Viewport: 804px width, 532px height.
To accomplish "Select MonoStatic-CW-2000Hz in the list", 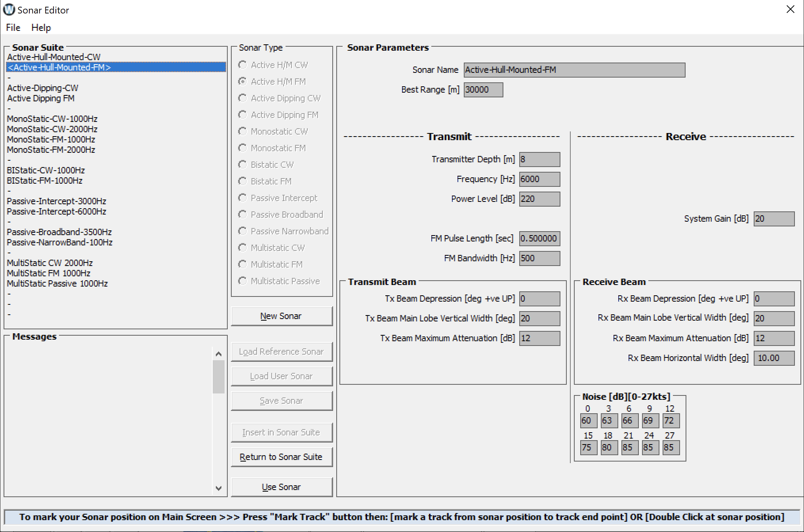I will coord(116,129).
